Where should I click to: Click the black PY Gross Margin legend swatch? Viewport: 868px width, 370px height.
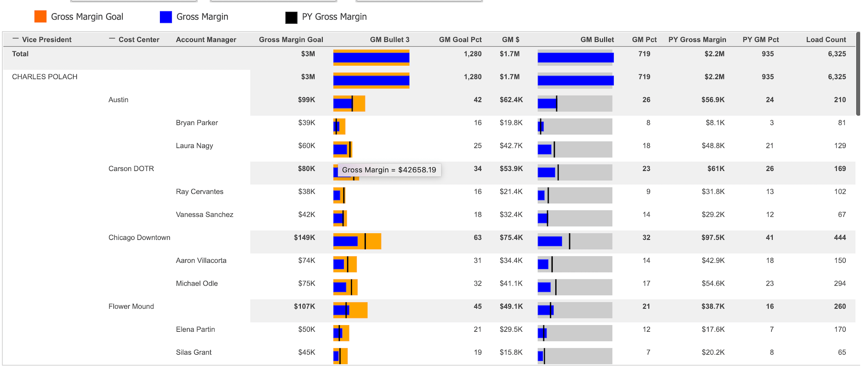pos(291,17)
